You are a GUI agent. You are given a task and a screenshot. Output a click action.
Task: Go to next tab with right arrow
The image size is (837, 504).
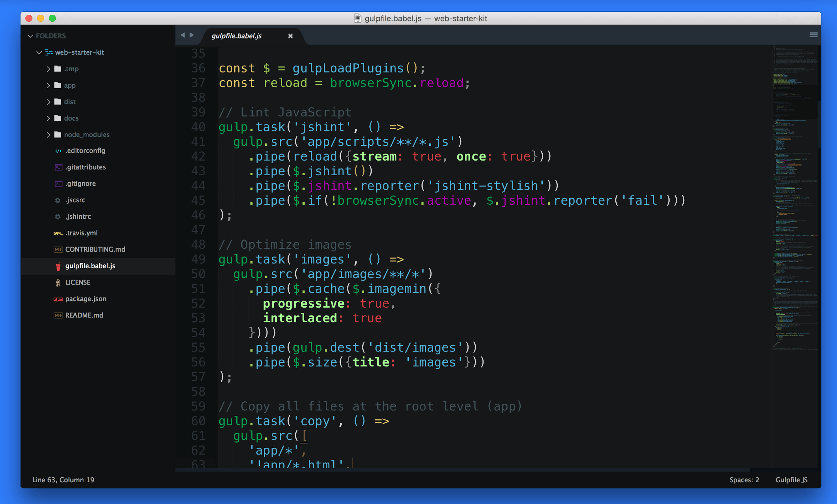pyautogui.click(x=192, y=35)
